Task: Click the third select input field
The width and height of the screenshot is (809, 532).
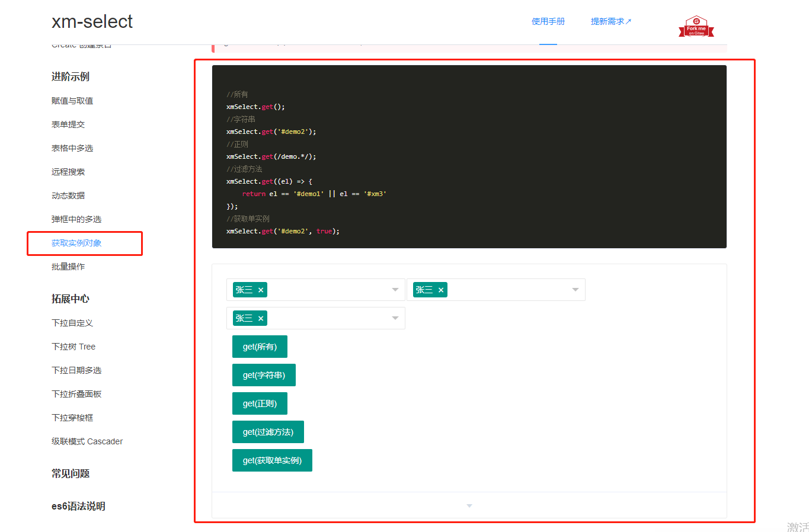Action: [316, 318]
